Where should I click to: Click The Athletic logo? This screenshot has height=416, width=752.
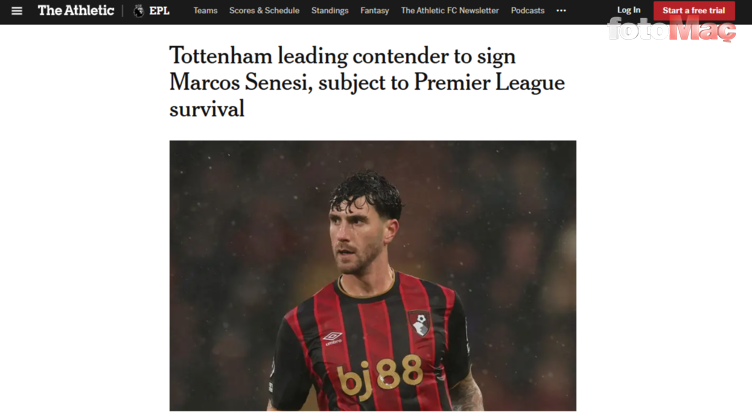click(76, 11)
